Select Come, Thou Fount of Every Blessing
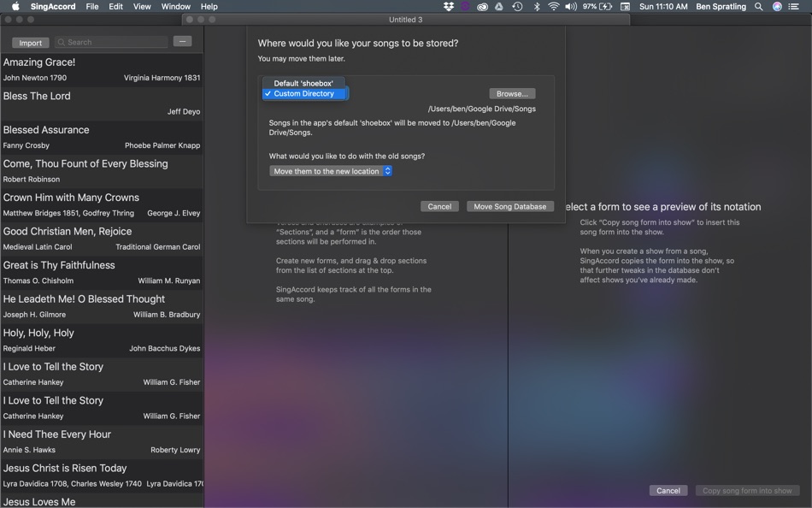The height and width of the screenshot is (508, 812). pyautogui.click(x=102, y=171)
